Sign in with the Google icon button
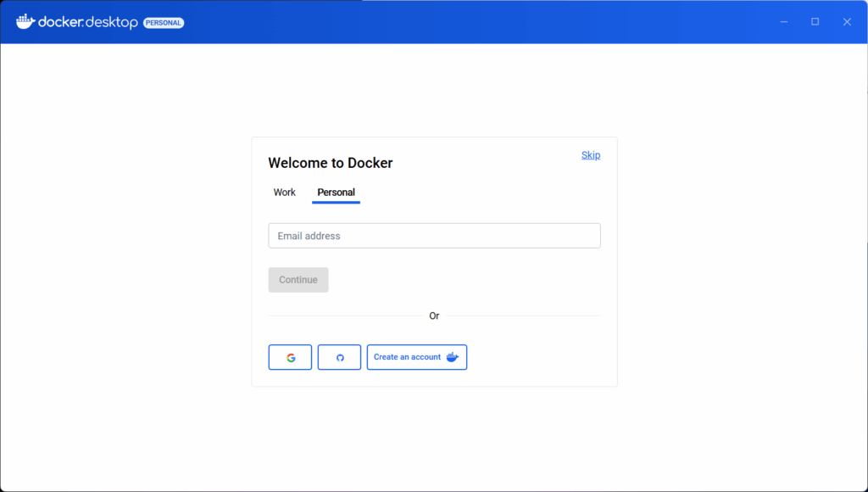The image size is (868, 492). click(x=290, y=357)
